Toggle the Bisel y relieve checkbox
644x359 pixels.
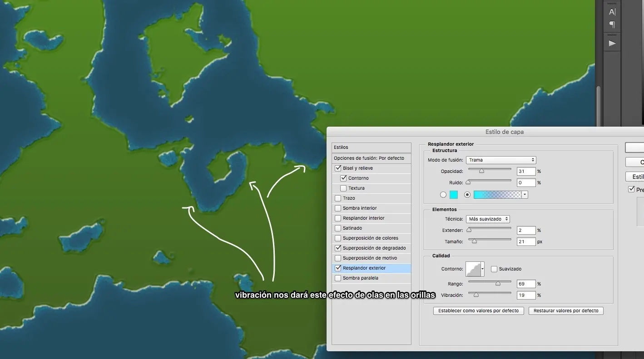coord(338,168)
